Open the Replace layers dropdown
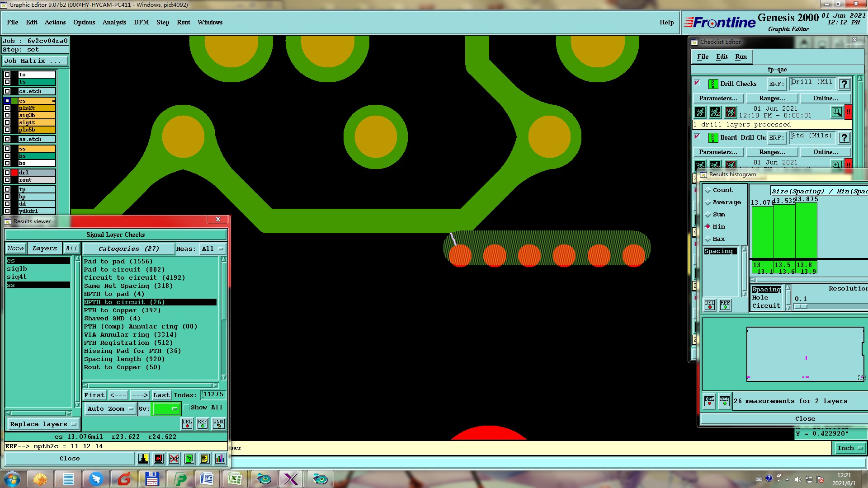Image resolution: width=868 pixels, height=488 pixels. 42,424
